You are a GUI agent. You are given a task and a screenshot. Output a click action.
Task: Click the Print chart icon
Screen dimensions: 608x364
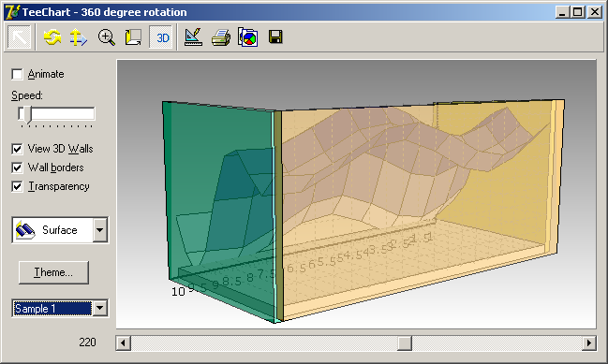pos(221,37)
